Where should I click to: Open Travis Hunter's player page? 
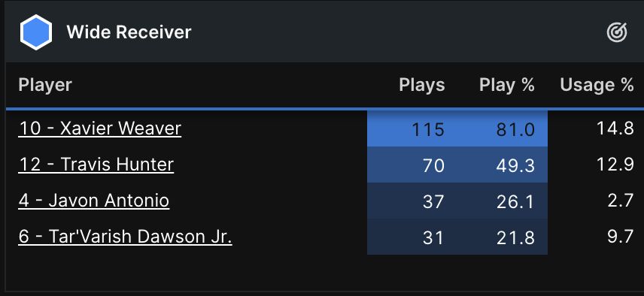(96, 165)
